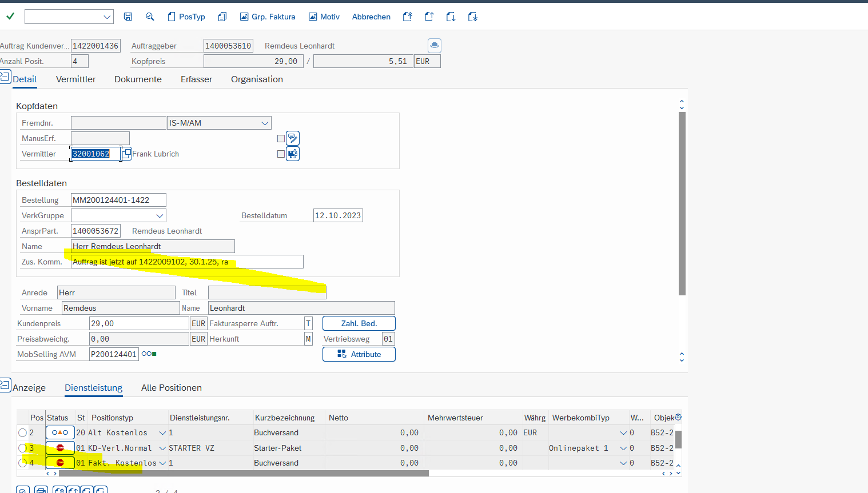Click the stop status icon for position 4

(x=60, y=463)
